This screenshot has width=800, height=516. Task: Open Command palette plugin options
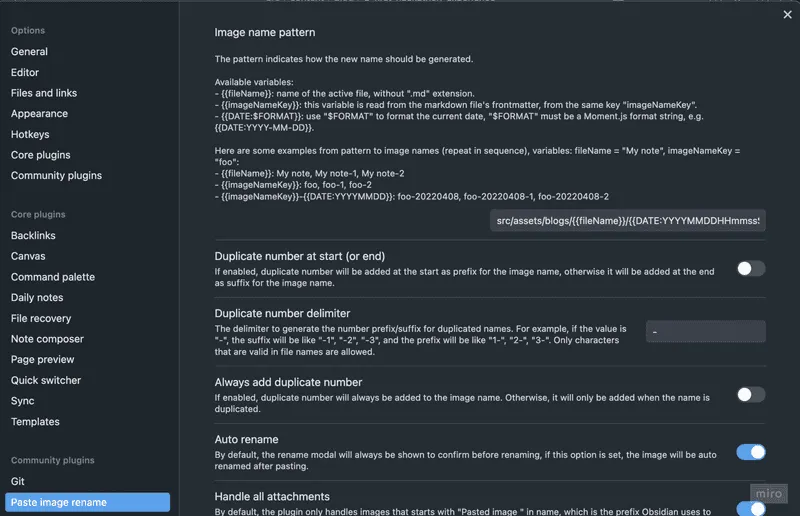[x=53, y=277]
